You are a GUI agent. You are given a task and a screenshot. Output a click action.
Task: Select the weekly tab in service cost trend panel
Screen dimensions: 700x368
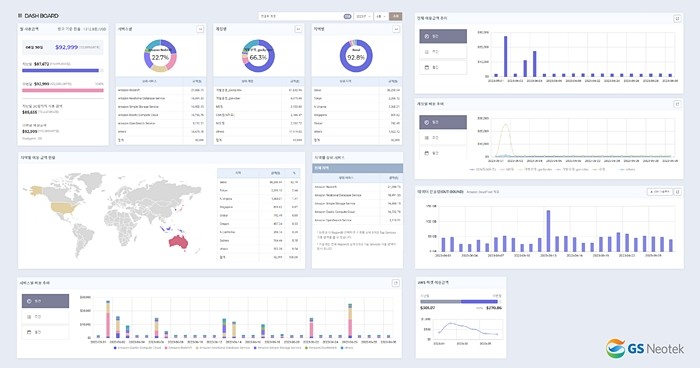coord(46,317)
